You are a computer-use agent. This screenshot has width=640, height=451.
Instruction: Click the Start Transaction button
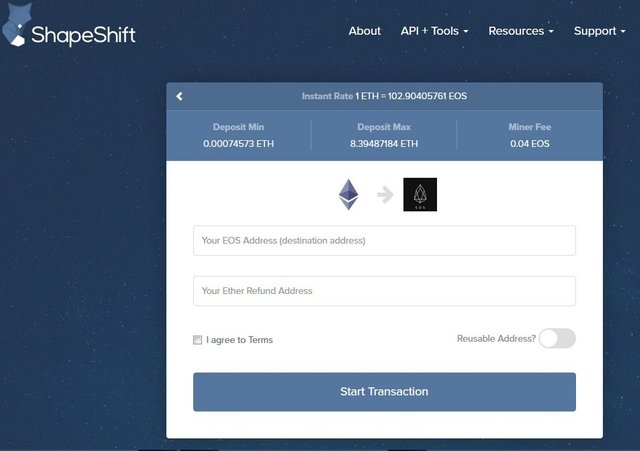tap(384, 392)
